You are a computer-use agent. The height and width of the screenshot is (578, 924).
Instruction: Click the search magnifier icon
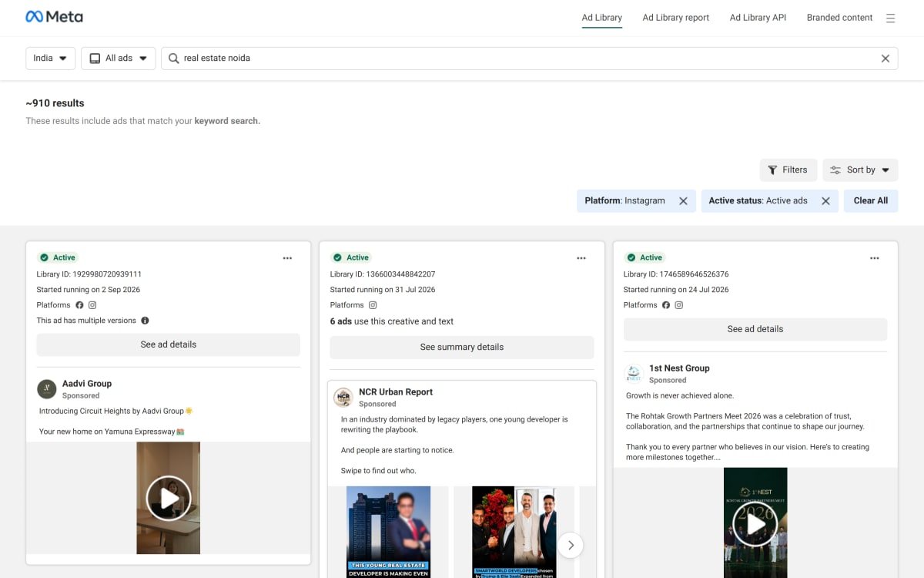tap(173, 59)
